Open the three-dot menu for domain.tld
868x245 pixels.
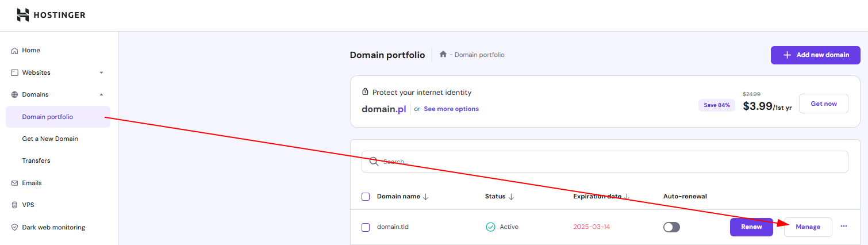click(x=844, y=227)
